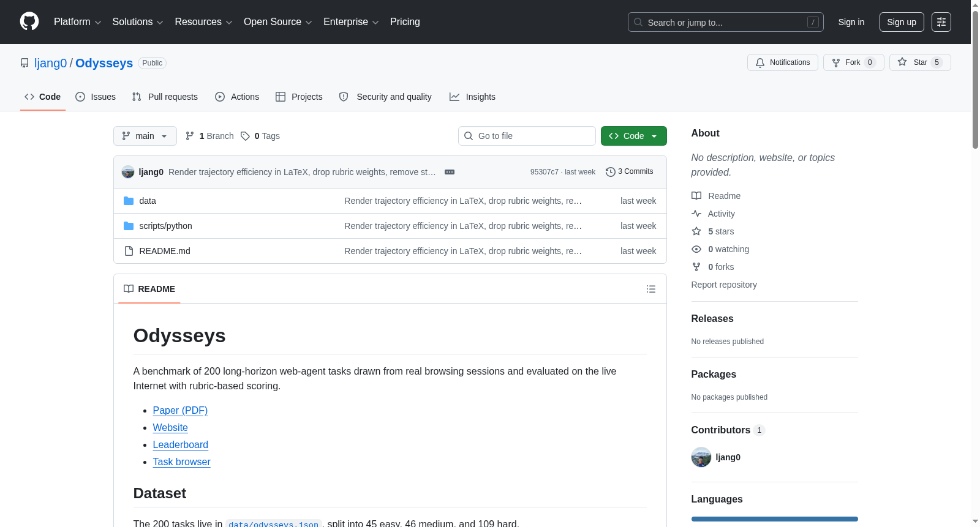
Task: Click the commits history clock icon
Action: [611, 172]
